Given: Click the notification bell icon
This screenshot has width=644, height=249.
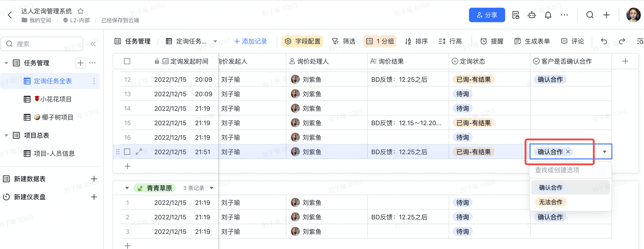Looking at the screenshot, I should pos(548,15).
